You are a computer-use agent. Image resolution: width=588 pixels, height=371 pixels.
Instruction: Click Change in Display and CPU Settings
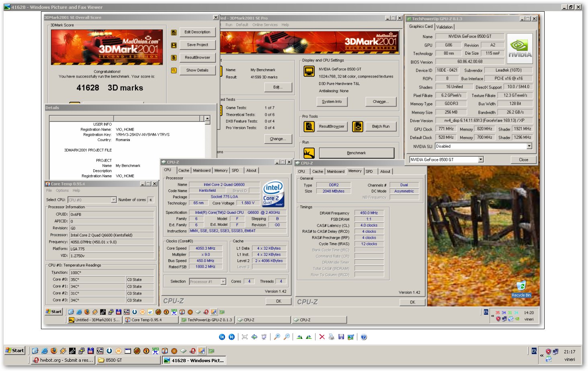coord(381,102)
